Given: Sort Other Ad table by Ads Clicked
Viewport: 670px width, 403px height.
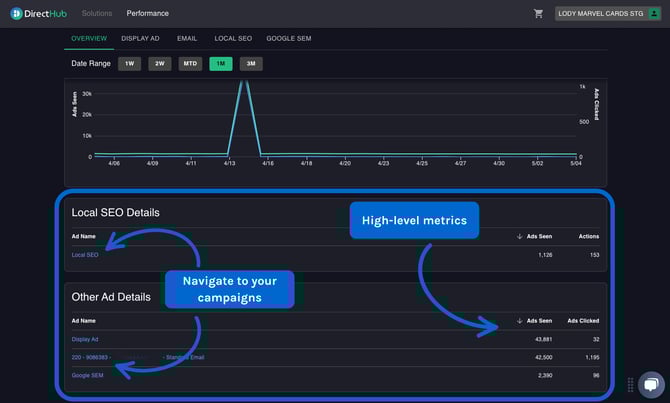Looking at the screenshot, I should (x=583, y=321).
